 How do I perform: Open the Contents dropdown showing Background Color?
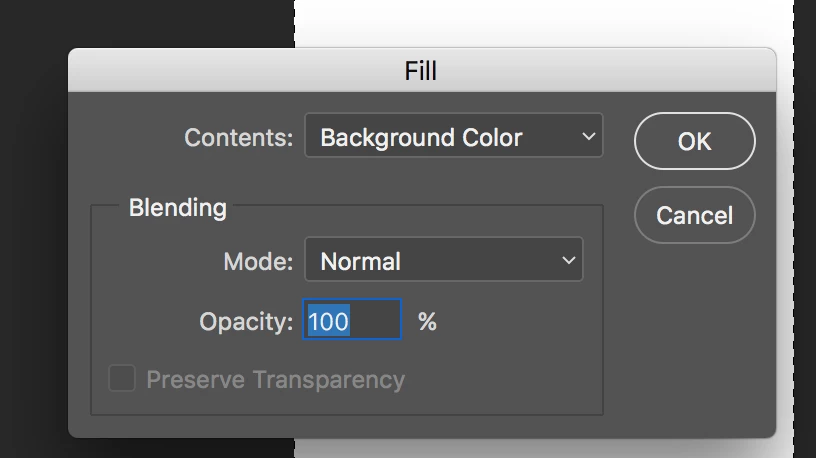click(454, 135)
